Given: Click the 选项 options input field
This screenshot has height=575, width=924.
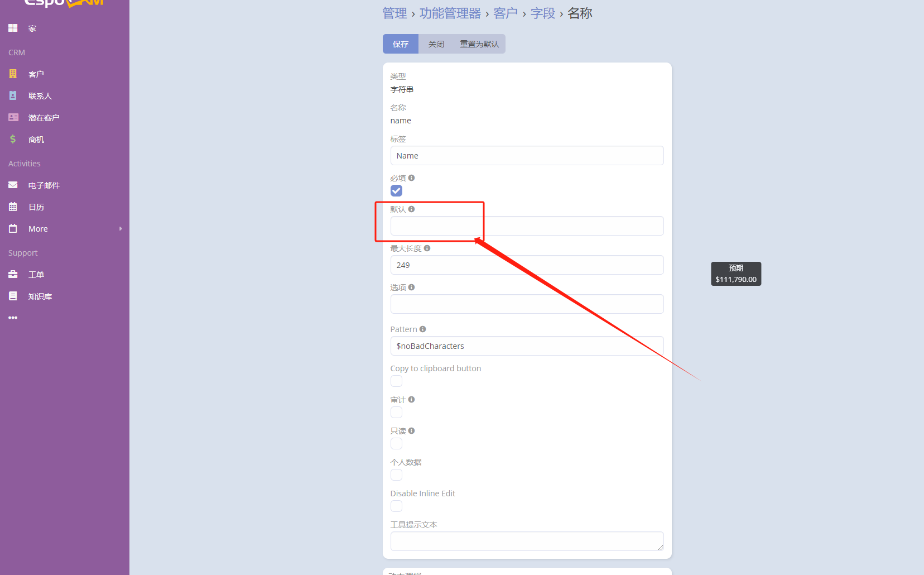Looking at the screenshot, I should coord(527,304).
